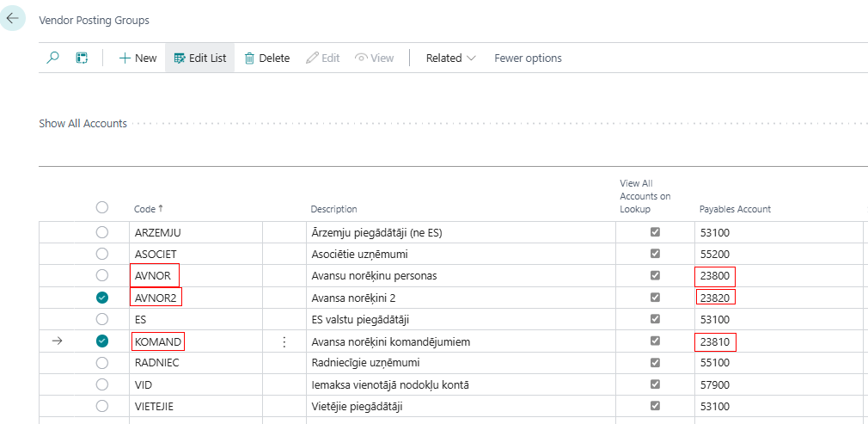Click payables account 23810
The image size is (868, 424).
[x=715, y=342]
